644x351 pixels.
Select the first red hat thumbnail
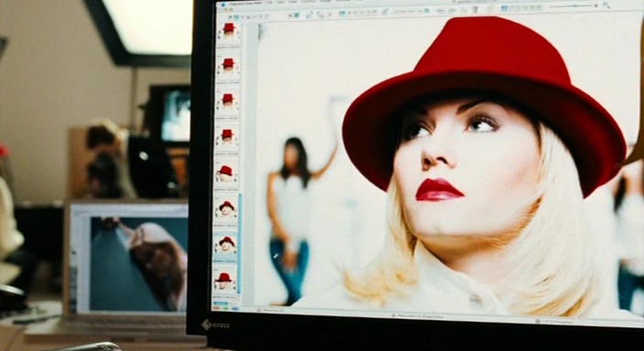pyautogui.click(x=228, y=30)
